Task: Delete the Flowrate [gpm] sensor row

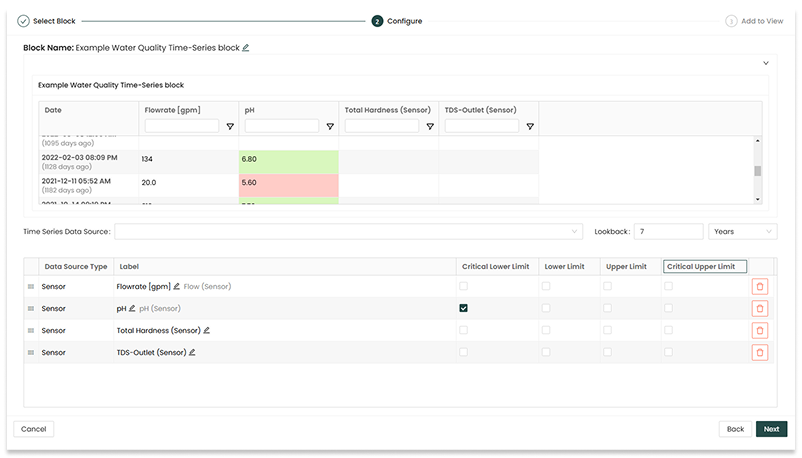Action: 759,287
